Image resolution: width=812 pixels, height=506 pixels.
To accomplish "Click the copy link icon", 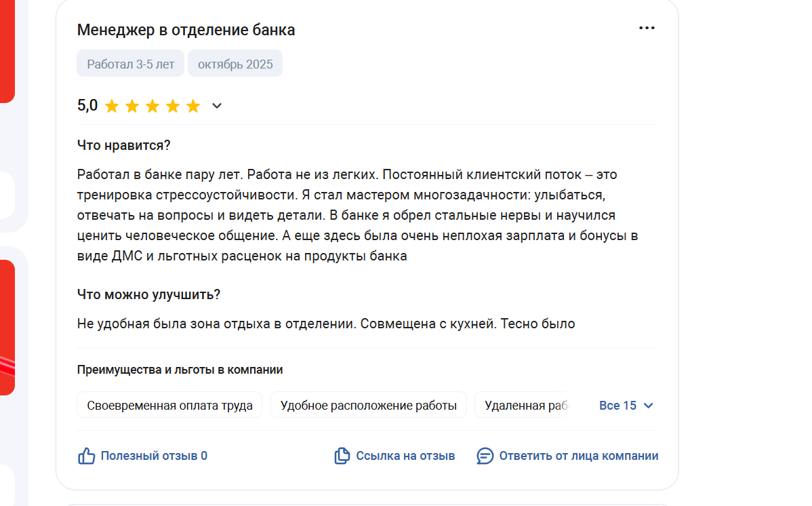I will pyautogui.click(x=342, y=456).
